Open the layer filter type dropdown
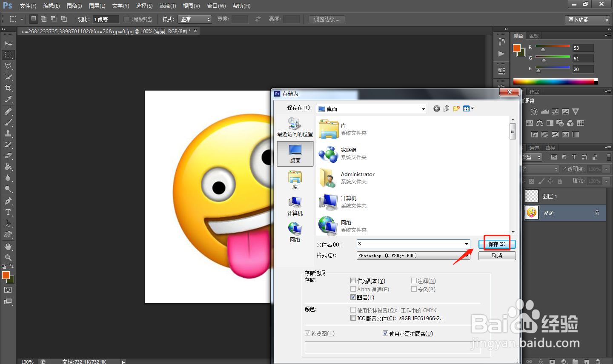The width and height of the screenshot is (613, 364). point(532,157)
